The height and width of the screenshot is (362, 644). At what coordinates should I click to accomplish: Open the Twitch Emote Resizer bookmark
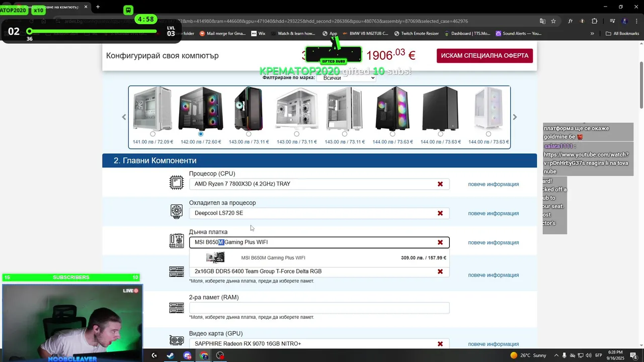[x=417, y=34]
